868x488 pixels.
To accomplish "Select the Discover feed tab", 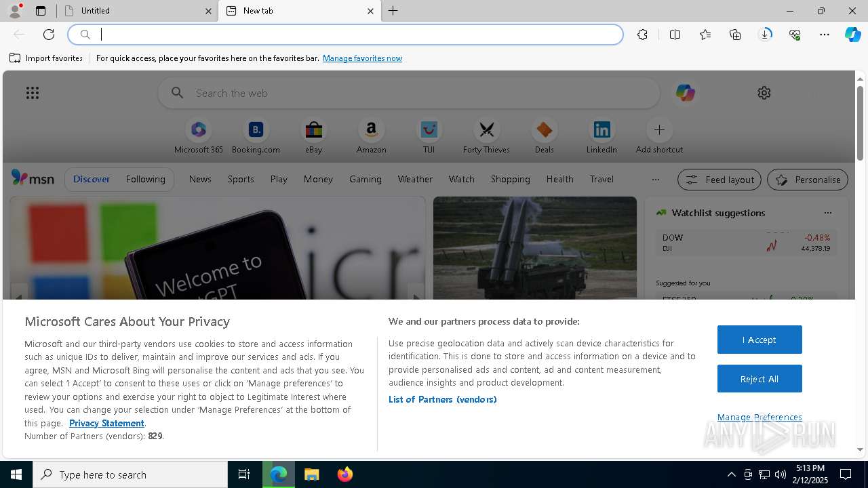I will [x=92, y=179].
